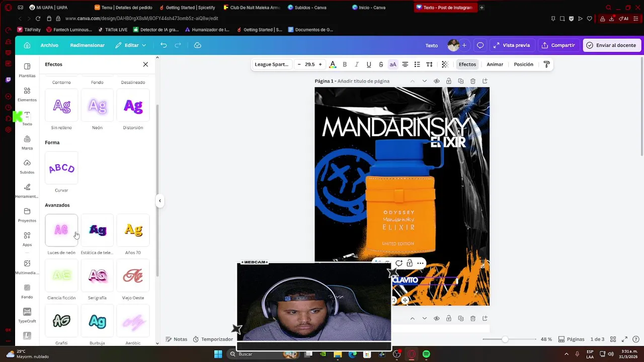Screen dimensions: 644x362
Task: Click the zoom slider handle
Action: click(505, 339)
